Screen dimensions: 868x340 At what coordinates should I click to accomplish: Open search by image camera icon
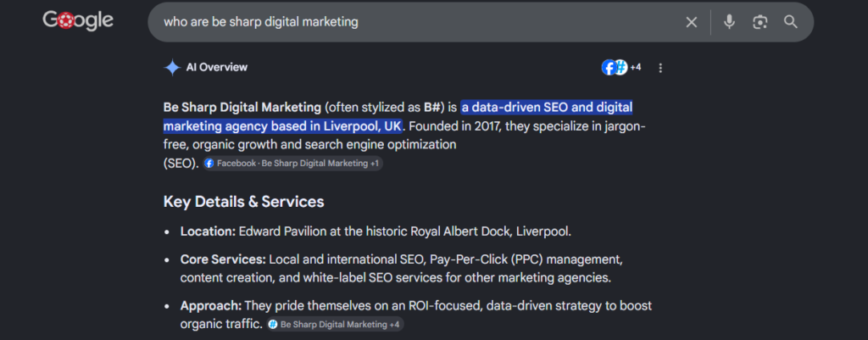click(760, 22)
